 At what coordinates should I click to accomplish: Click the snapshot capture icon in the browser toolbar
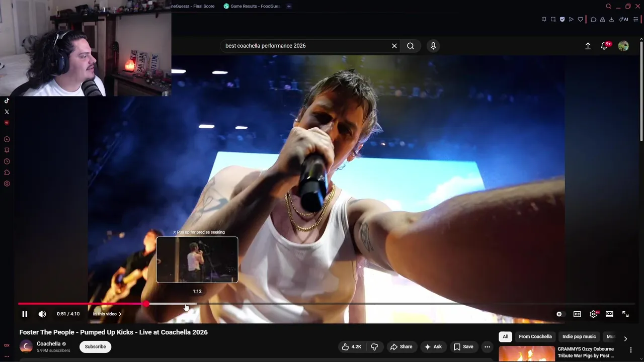tap(553, 20)
